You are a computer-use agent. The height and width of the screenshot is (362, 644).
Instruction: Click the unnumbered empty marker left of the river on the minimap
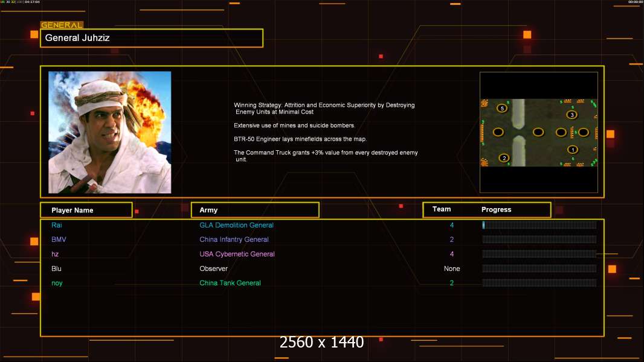click(x=498, y=132)
